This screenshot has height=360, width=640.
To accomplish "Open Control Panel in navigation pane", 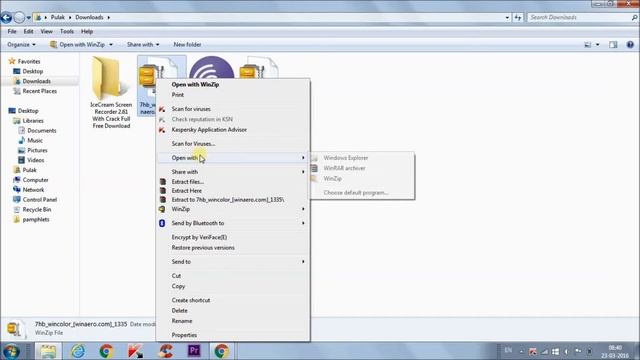I will (x=40, y=200).
